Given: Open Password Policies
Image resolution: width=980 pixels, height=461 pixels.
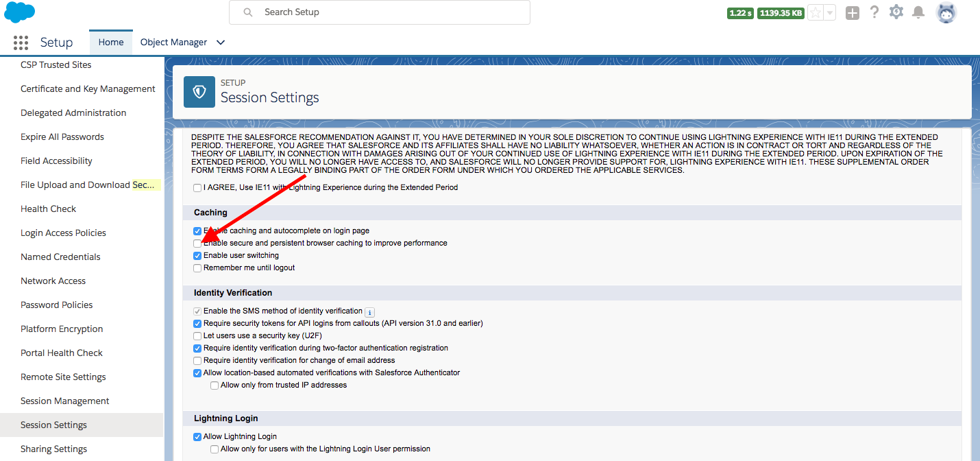Looking at the screenshot, I should click(57, 305).
